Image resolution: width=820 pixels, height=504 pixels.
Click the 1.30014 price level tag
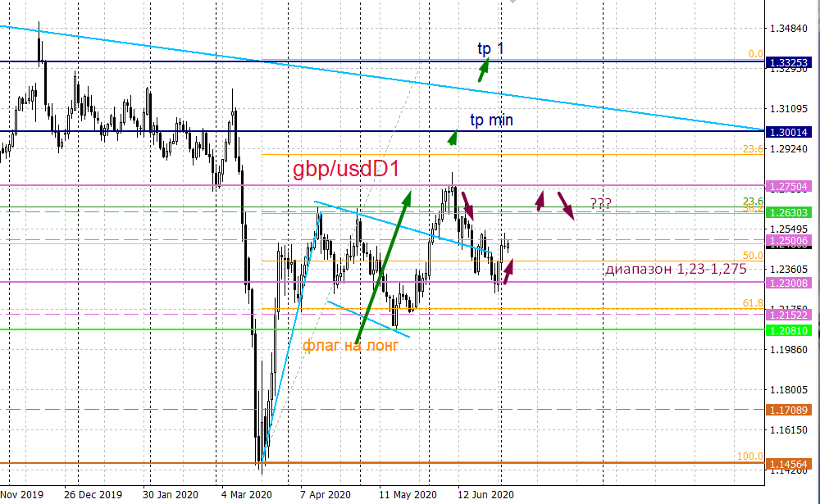tap(789, 132)
